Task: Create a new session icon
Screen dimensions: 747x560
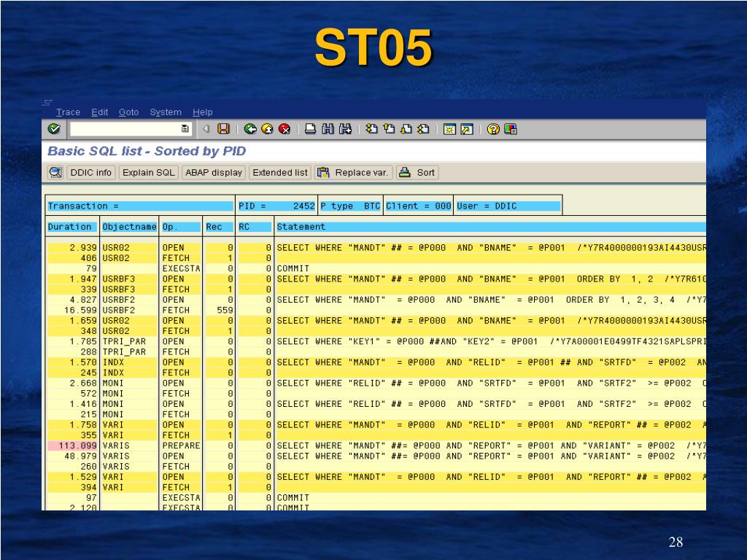Action: 449,129
